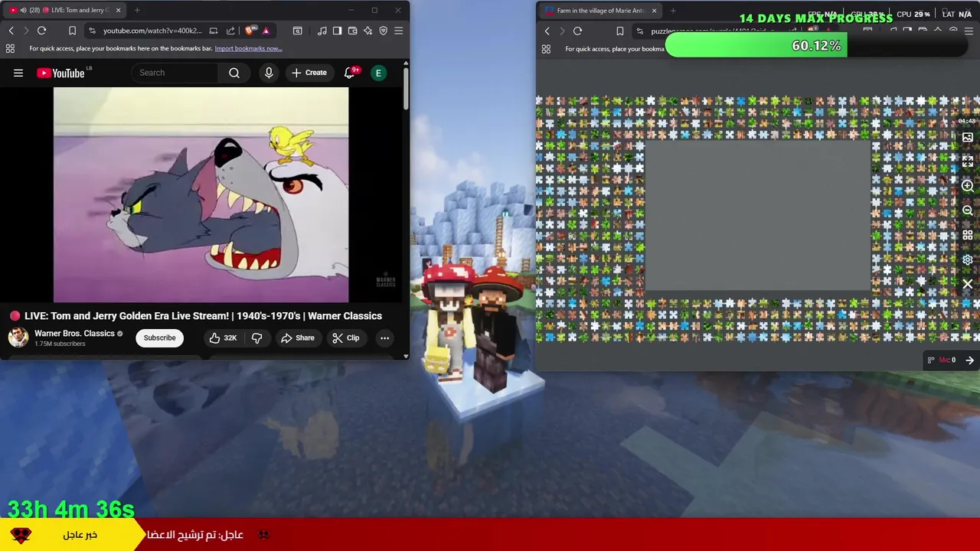Open apps grid on puzzle window bookmarks bar
This screenshot has height=551, width=980.
[x=546, y=49]
